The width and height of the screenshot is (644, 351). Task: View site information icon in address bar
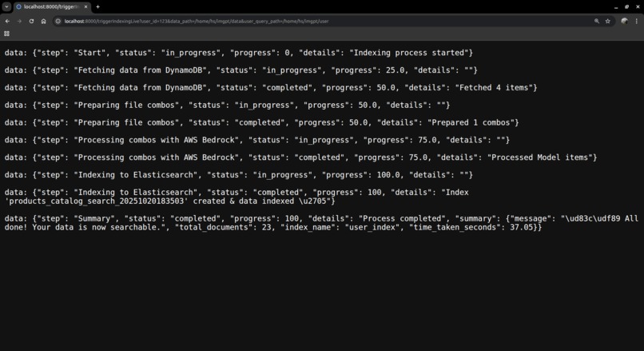click(x=58, y=21)
